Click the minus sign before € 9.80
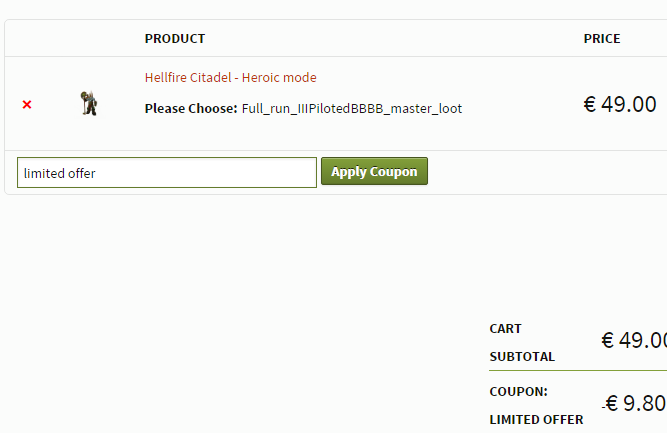 coord(603,407)
